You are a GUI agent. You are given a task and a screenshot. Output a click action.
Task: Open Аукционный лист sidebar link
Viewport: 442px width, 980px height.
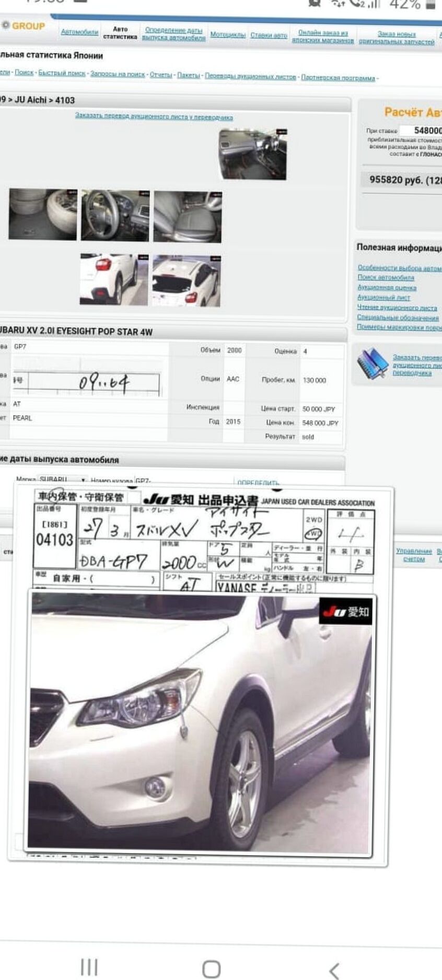(384, 298)
